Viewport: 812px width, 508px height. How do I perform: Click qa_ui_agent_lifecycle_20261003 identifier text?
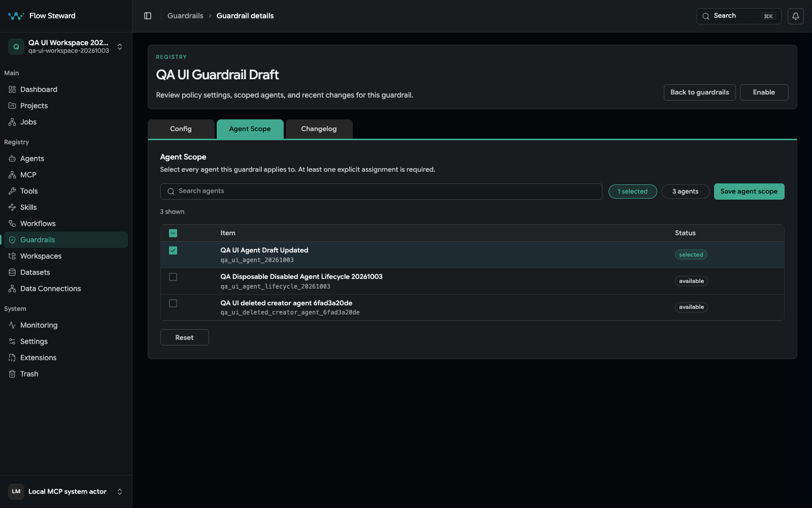coord(275,287)
